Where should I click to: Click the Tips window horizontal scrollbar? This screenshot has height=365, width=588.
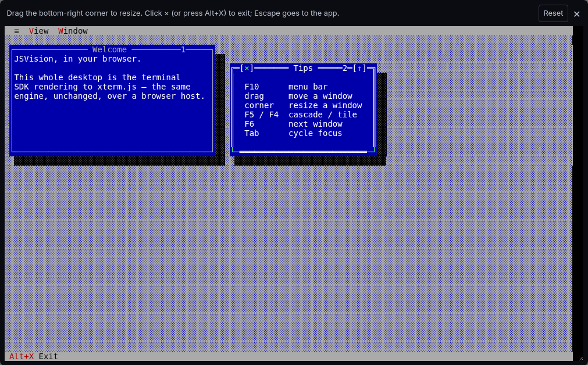pyautogui.click(x=303, y=152)
